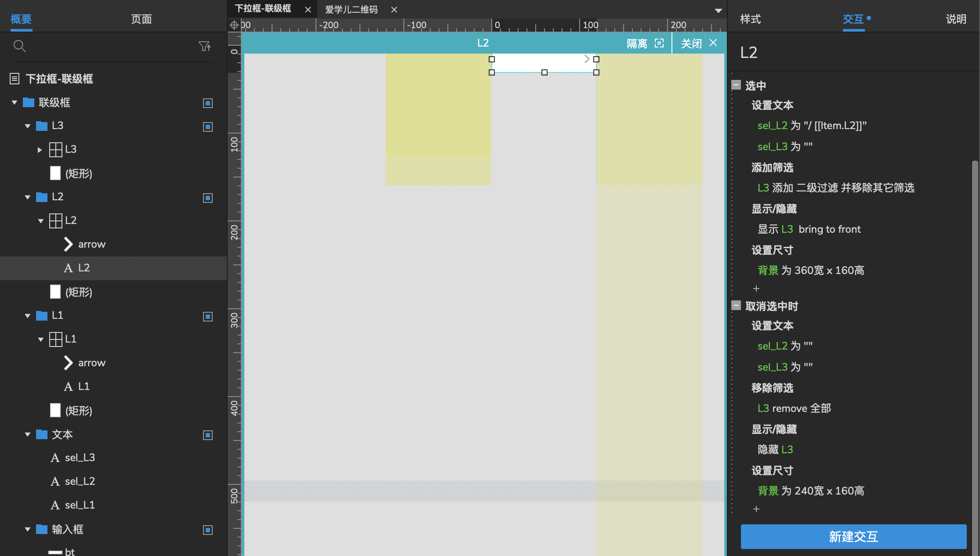Image resolution: width=980 pixels, height=556 pixels.
Task: Select the arrow shape under L1 repeater
Action: coord(68,363)
